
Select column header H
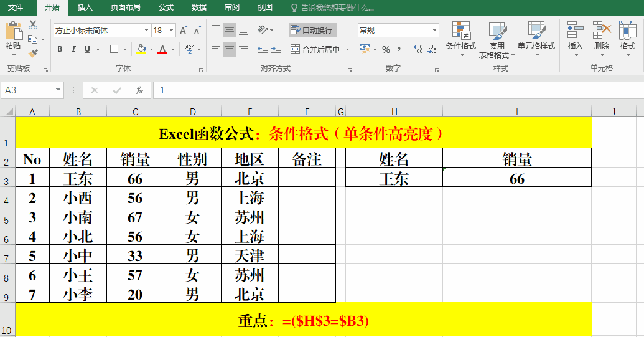pyautogui.click(x=394, y=112)
